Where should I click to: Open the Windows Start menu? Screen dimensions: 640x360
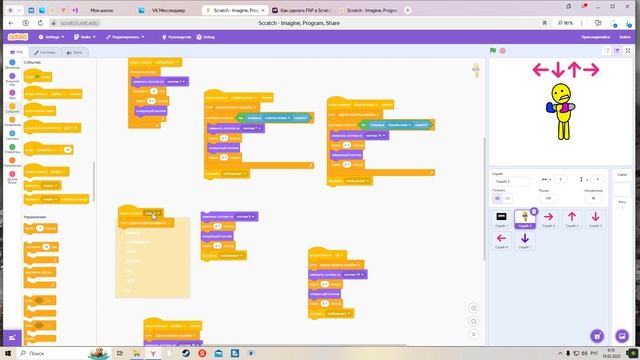pos(8,353)
